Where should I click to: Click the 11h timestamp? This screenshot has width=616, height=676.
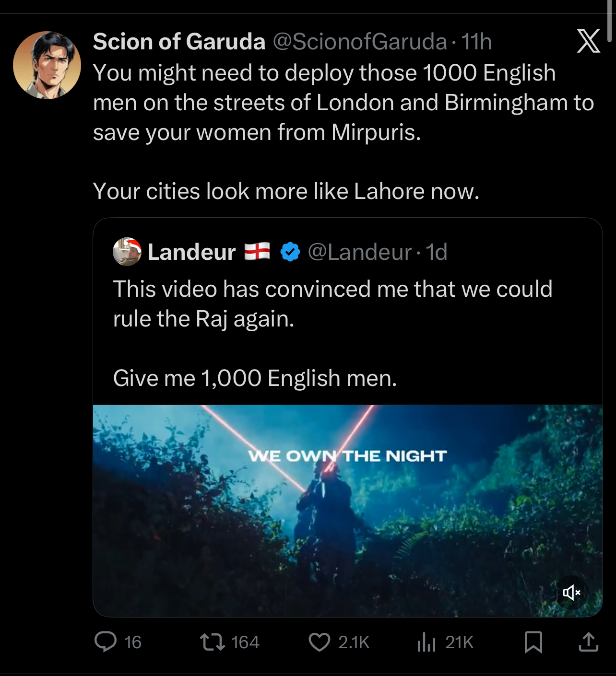point(476,42)
